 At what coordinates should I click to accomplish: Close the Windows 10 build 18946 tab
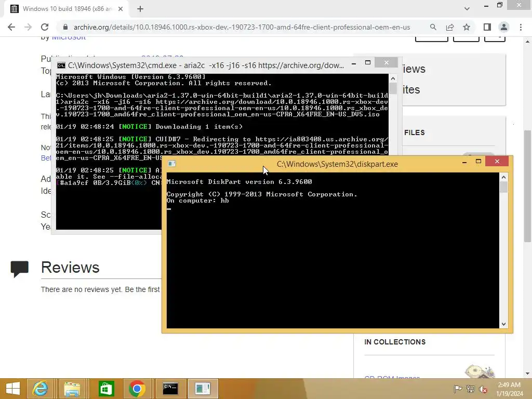click(121, 9)
